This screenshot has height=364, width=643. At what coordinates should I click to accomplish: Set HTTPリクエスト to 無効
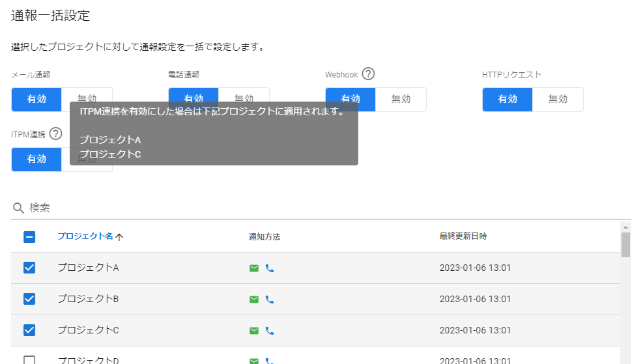pyautogui.click(x=558, y=100)
